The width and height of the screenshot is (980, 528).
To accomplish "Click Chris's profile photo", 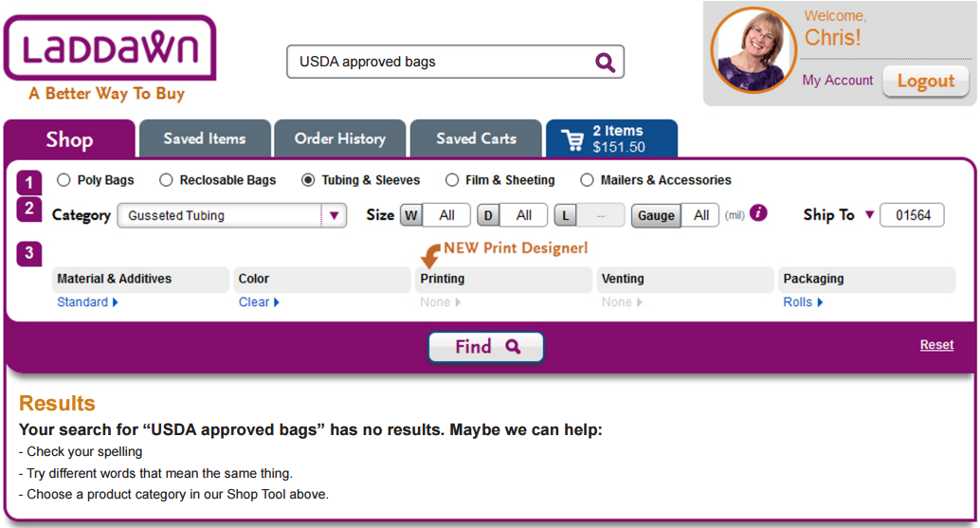I will (753, 50).
